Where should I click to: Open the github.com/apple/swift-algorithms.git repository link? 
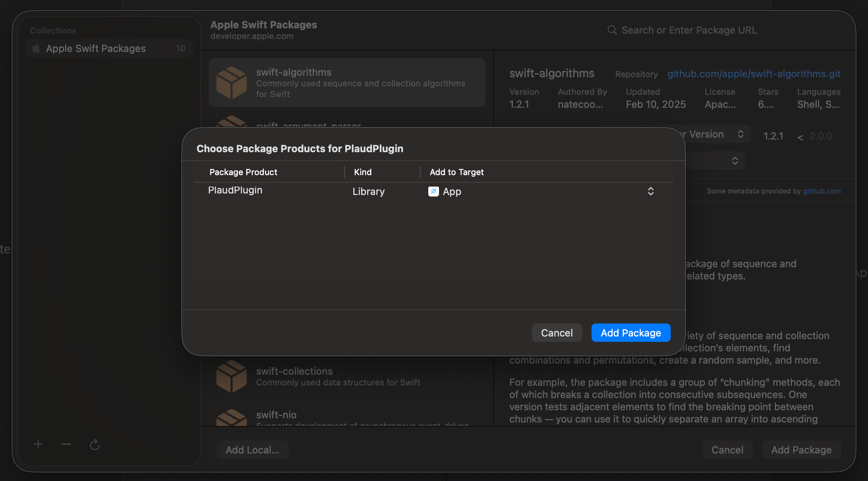click(754, 74)
